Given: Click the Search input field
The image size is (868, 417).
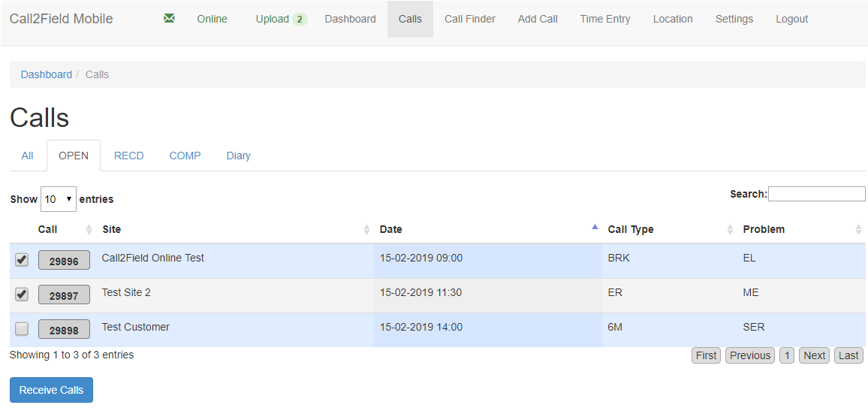Looking at the screenshot, I should [816, 194].
